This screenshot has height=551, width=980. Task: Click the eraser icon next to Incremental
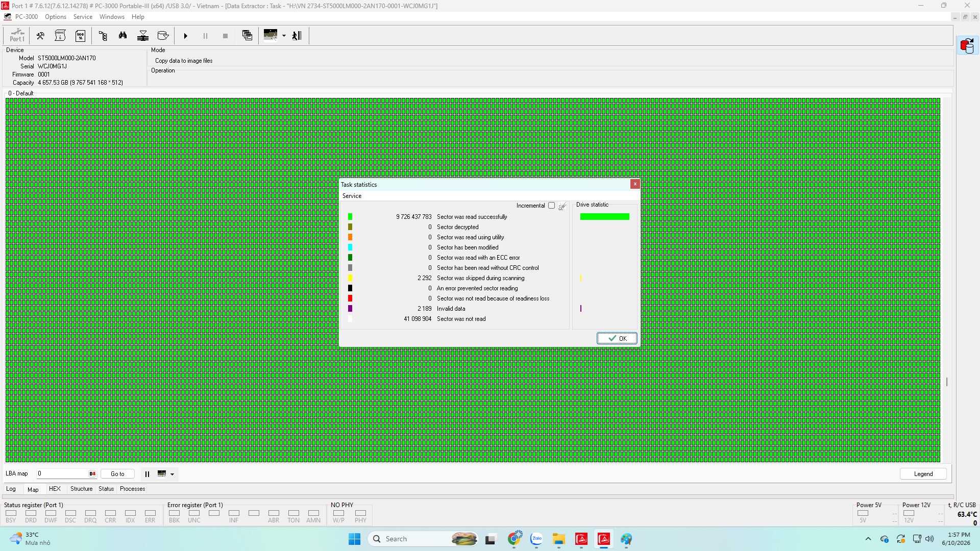[x=562, y=206]
